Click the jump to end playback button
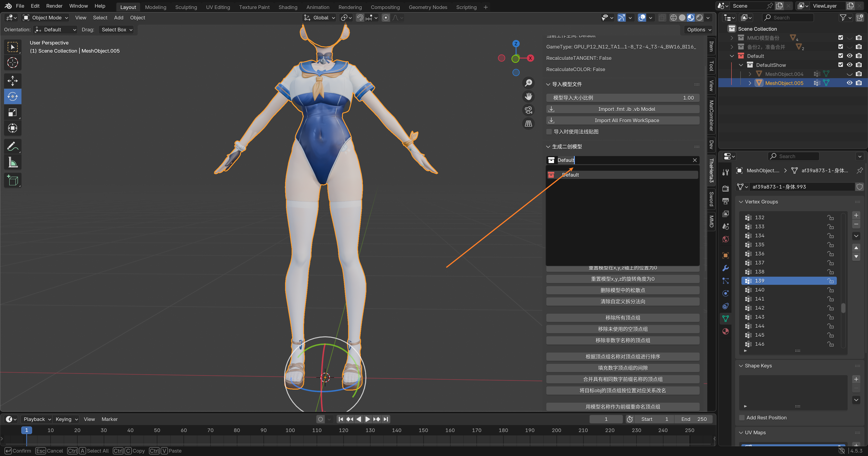The image size is (868, 456). [386, 419]
